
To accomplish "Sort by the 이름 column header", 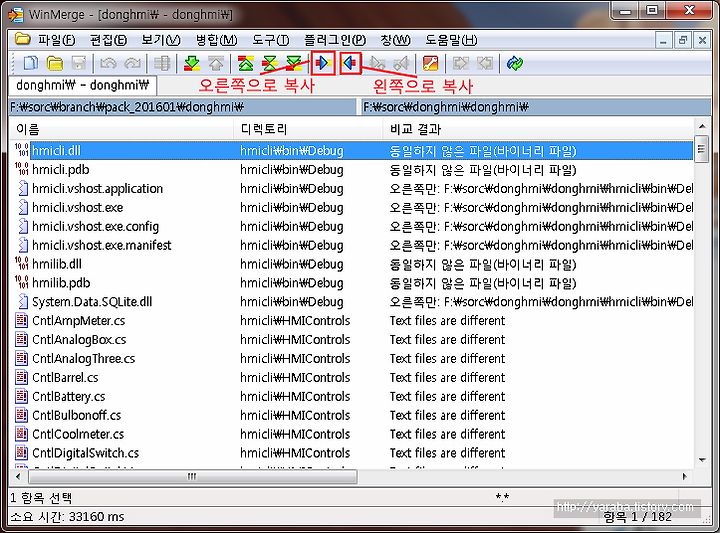I will click(x=122, y=129).
